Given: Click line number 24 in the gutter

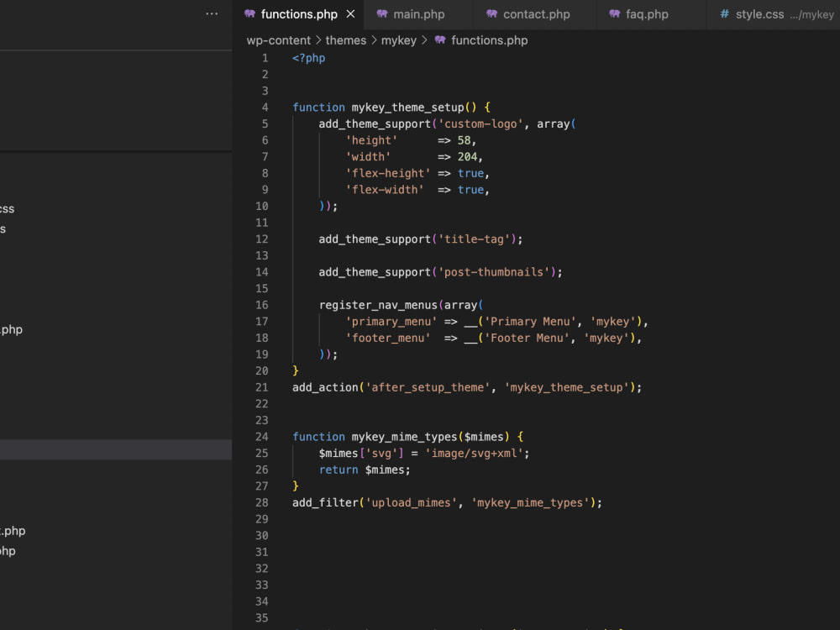Looking at the screenshot, I should pyautogui.click(x=261, y=437).
